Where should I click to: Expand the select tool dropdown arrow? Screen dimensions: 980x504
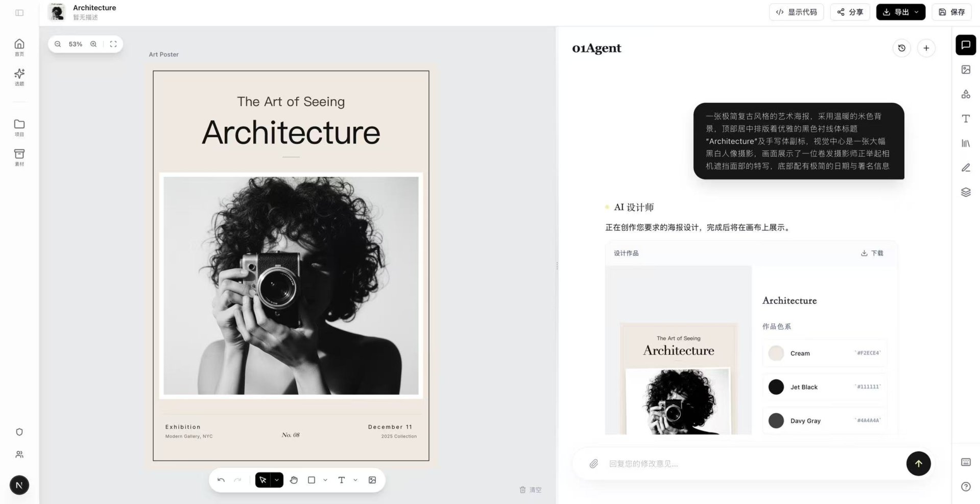click(277, 480)
